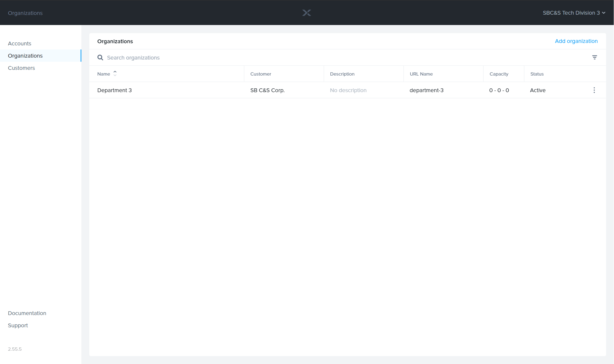Open Customers in the sidebar
Viewport: 614px width, 364px height.
pos(22,68)
